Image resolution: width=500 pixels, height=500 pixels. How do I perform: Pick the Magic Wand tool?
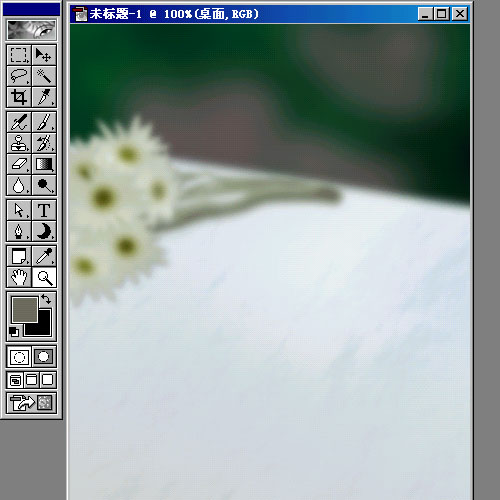tap(44, 75)
